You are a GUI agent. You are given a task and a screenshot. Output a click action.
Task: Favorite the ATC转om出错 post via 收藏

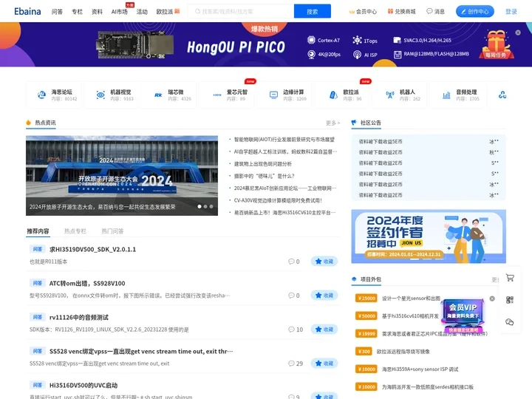point(324,295)
